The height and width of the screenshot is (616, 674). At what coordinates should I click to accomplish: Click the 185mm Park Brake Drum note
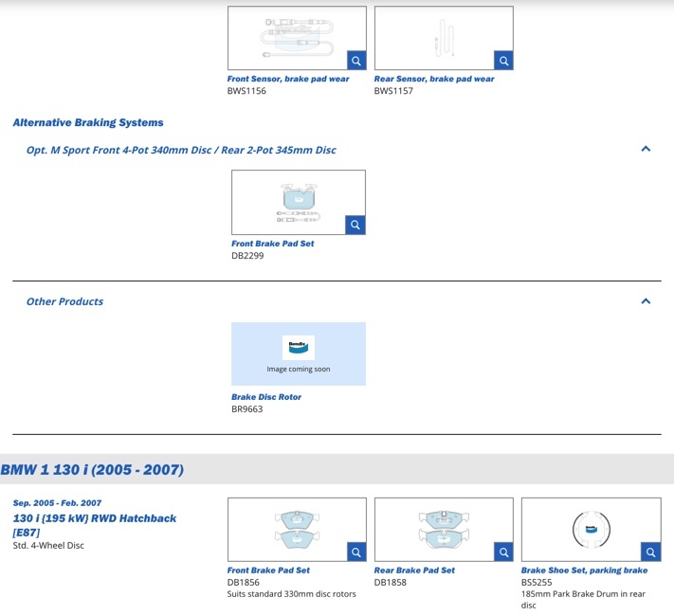pos(583,600)
